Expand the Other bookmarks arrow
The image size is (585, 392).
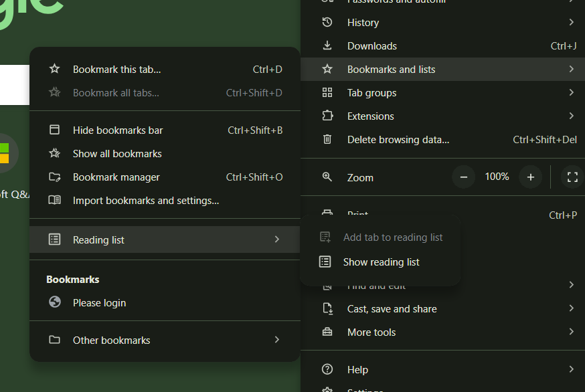click(277, 340)
